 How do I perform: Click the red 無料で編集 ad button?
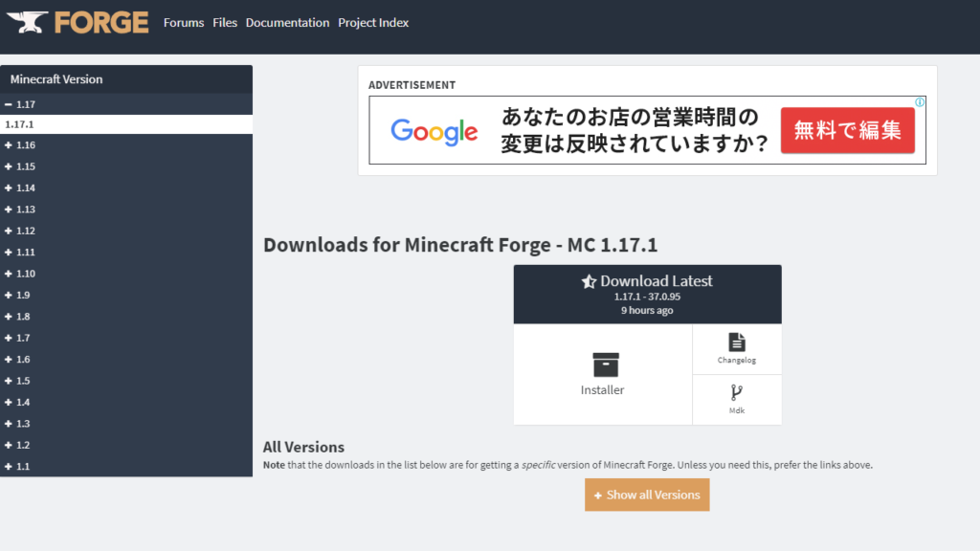point(847,130)
